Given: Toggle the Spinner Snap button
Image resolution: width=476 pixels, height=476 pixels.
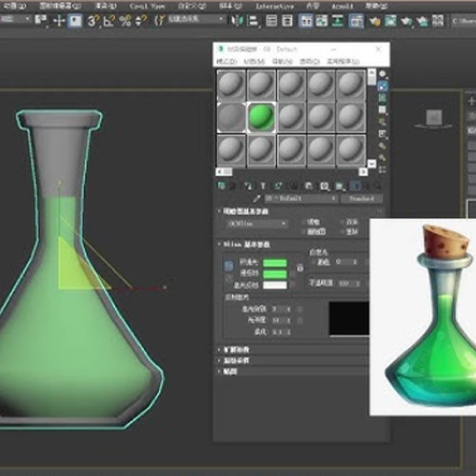Looking at the screenshot, I should (141, 21).
